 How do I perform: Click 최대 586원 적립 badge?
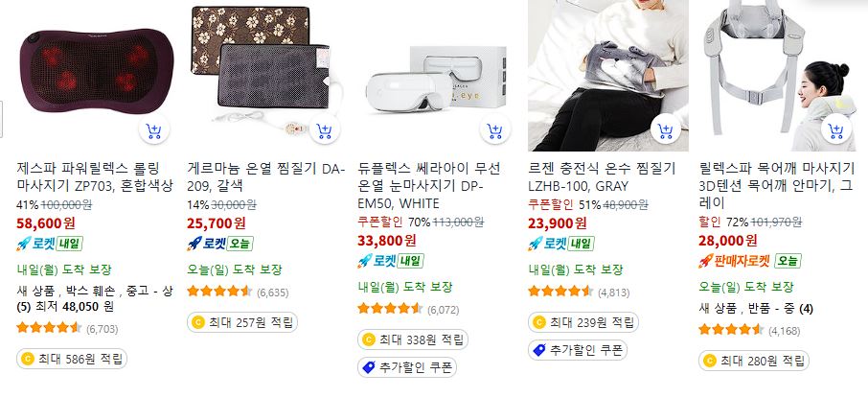(x=72, y=359)
